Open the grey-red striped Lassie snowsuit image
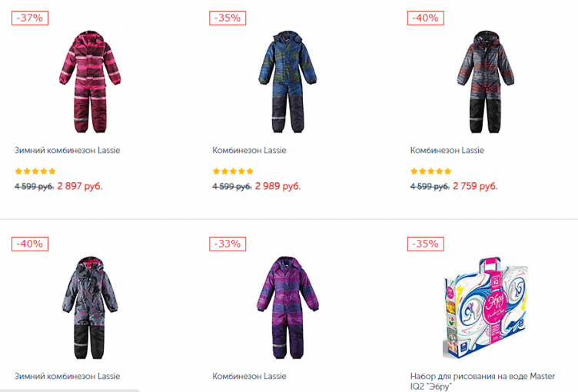This screenshot has width=578, height=392. click(486, 81)
